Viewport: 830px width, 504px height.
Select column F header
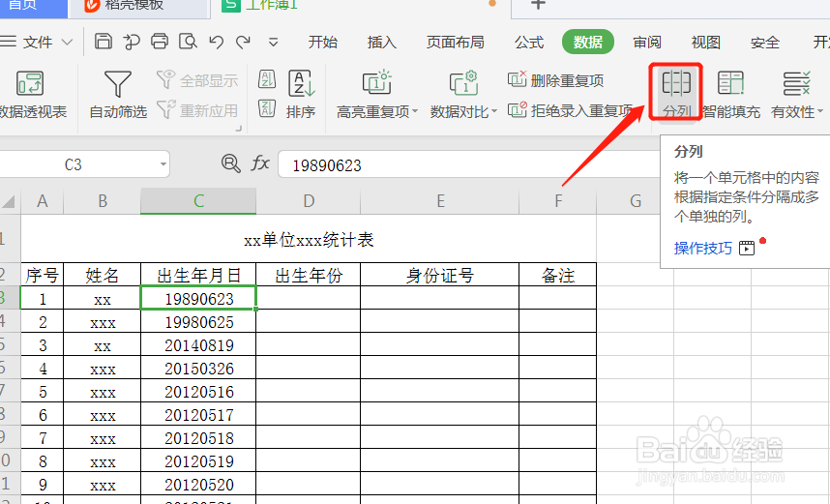pos(558,201)
